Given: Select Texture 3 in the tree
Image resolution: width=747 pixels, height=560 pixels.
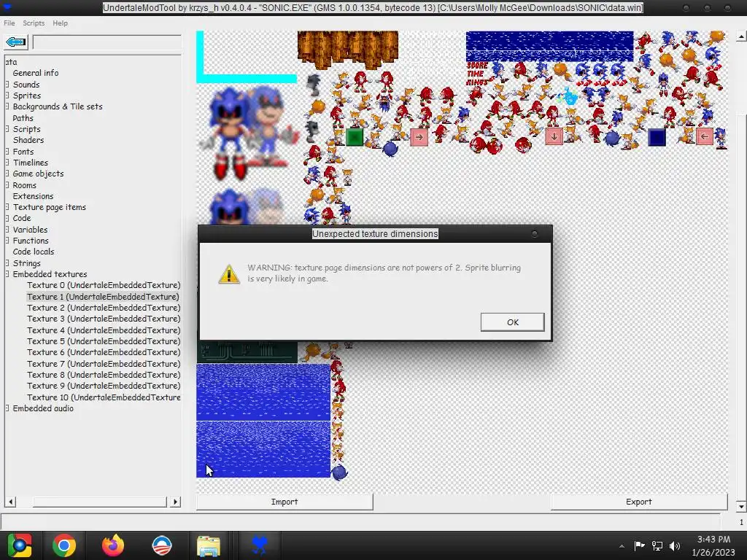Looking at the screenshot, I should (x=104, y=319).
